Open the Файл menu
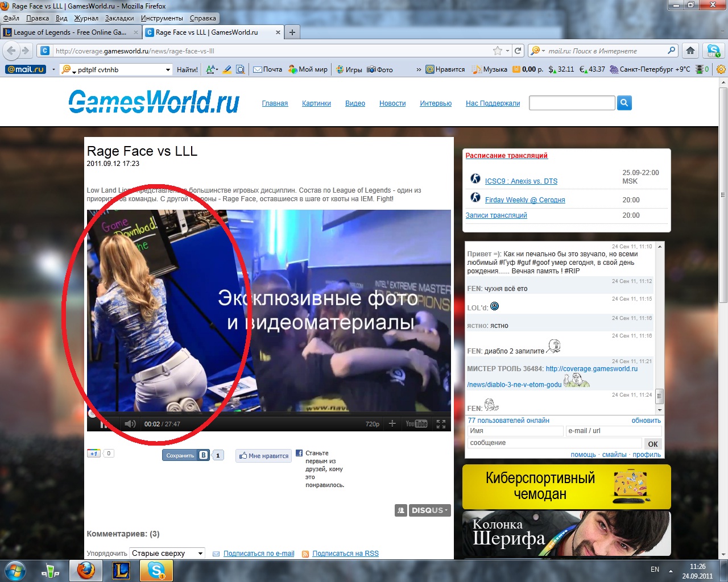 click(x=11, y=18)
